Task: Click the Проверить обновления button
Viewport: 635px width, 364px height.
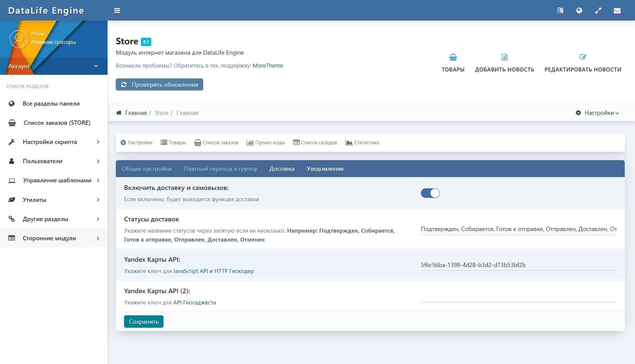Action: [x=159, y=85]
